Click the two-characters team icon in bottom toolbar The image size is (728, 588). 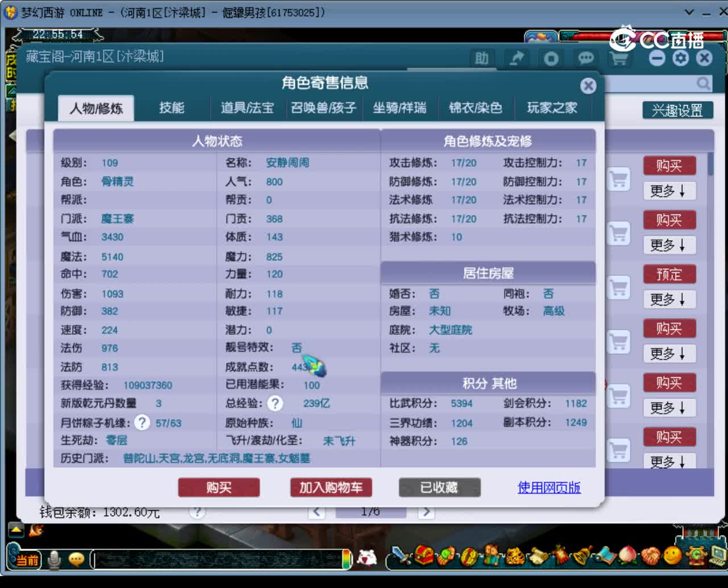[x=491, y=556]
